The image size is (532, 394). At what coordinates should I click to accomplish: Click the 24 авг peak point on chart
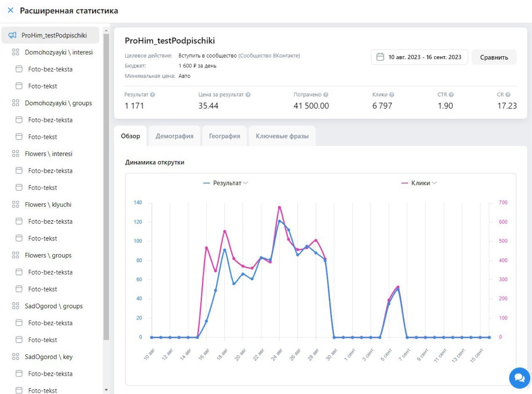(x=280, y=207)
